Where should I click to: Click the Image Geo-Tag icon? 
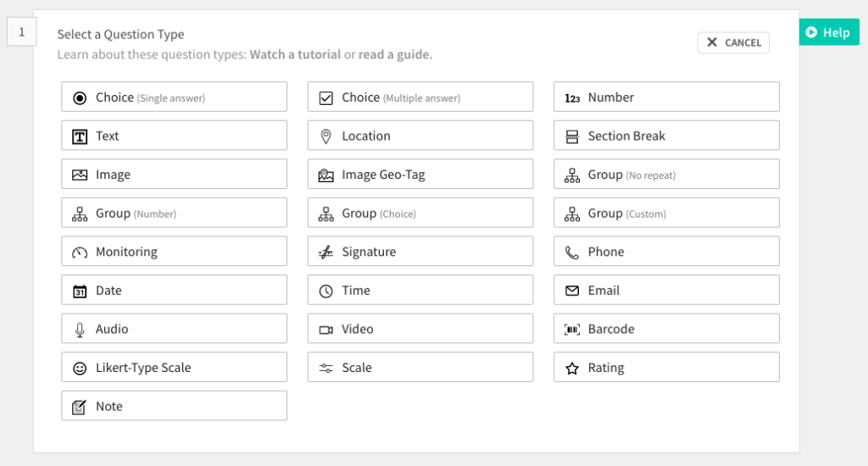[x=326, y=175]
